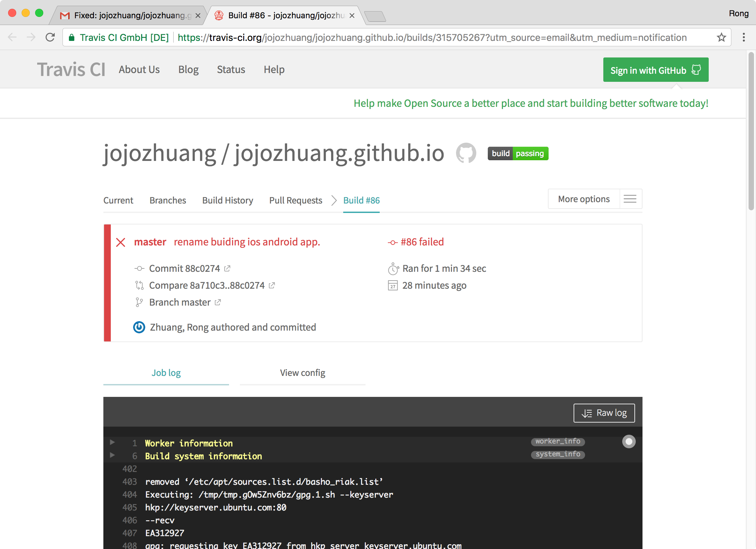
Task: Click the red X failed status icon
Action: coord(121,242)
